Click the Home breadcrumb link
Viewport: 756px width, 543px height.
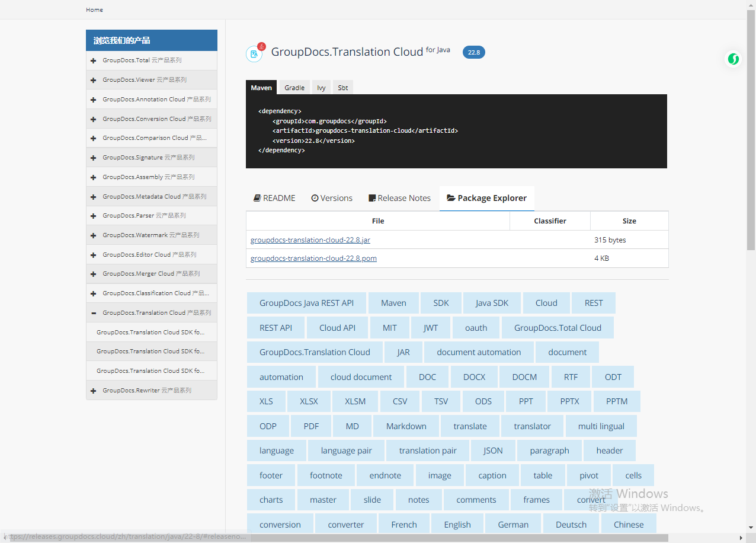tap(94, 9)
